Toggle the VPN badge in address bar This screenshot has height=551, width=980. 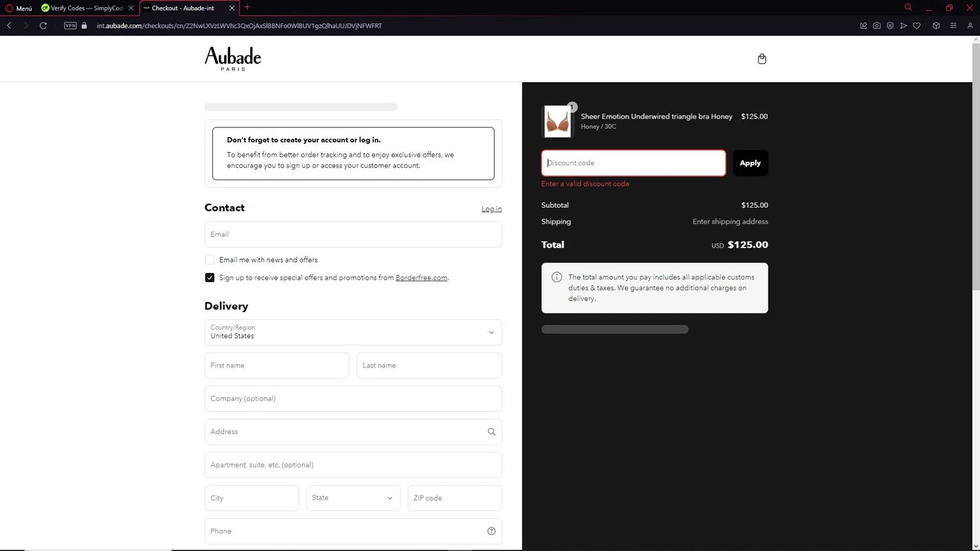pos(71,25)
